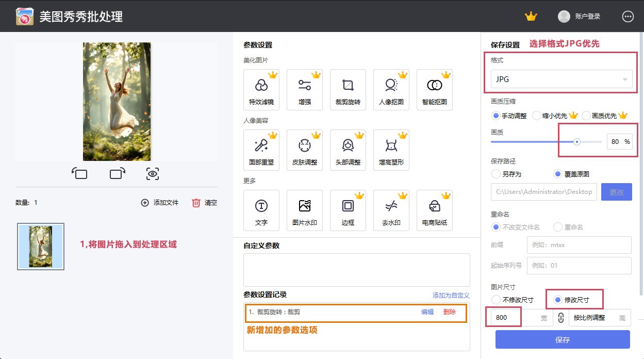
Task: Click 账户登录 to log in
Action: [587, 17]
